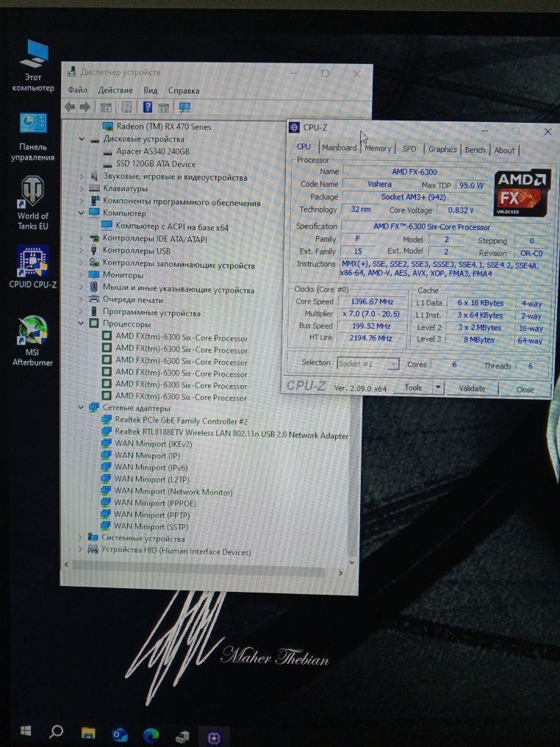The height and width of the screenshot is (747, 560).
Task: Open Microsoft Edge from the taskbar
Action: pos(151,735)
